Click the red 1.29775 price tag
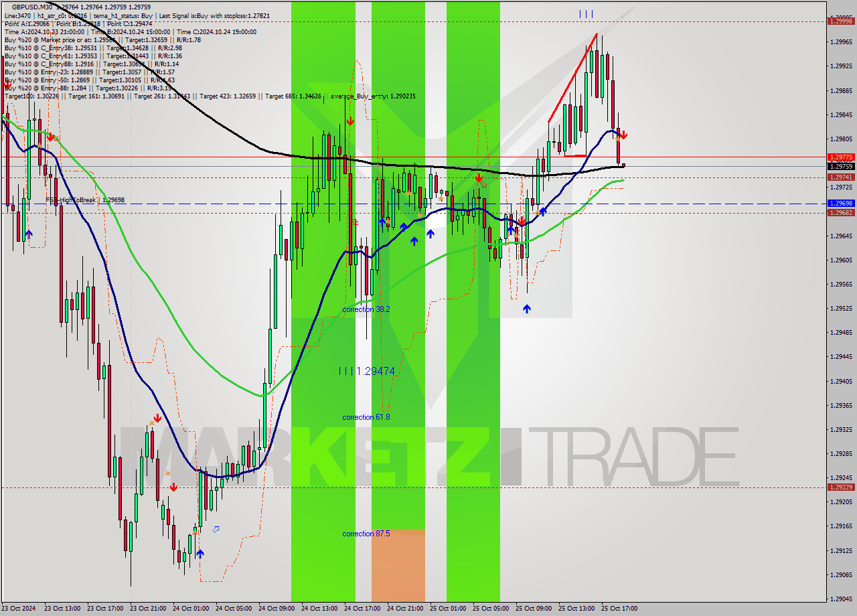The image size is (857, 616). (x=841, y=157)
